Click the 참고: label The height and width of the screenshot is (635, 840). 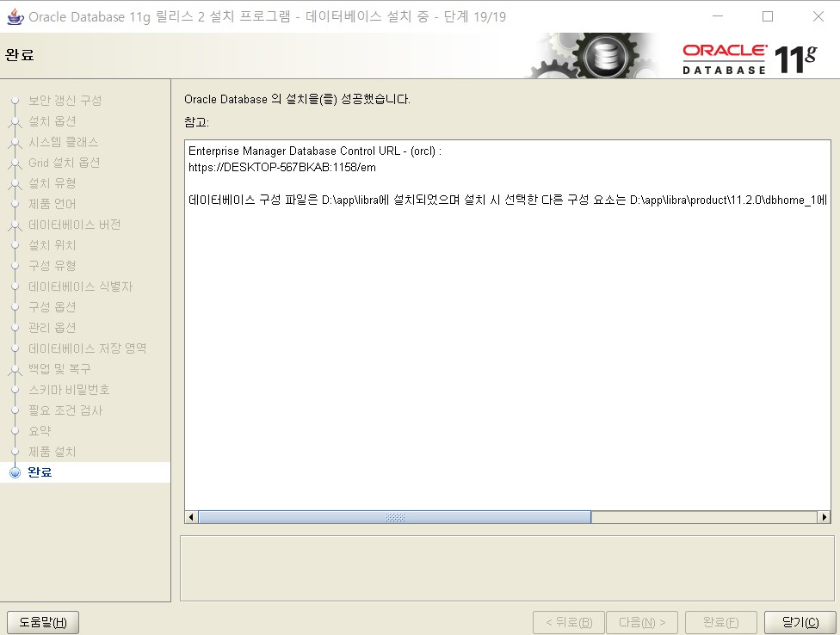[196, 122]
